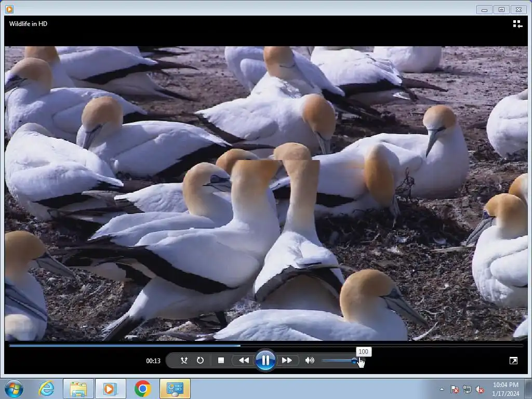This screenshot has width=532, height=399.
Task: Open the network status tray icon
Action: [x=467, y=389]
